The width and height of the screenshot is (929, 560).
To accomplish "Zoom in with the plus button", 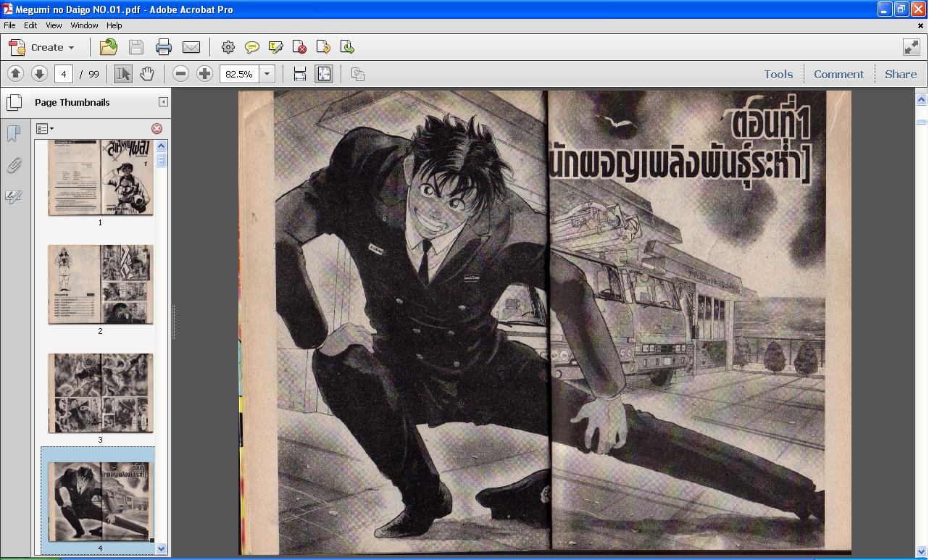I will click(x=204, y=74).
